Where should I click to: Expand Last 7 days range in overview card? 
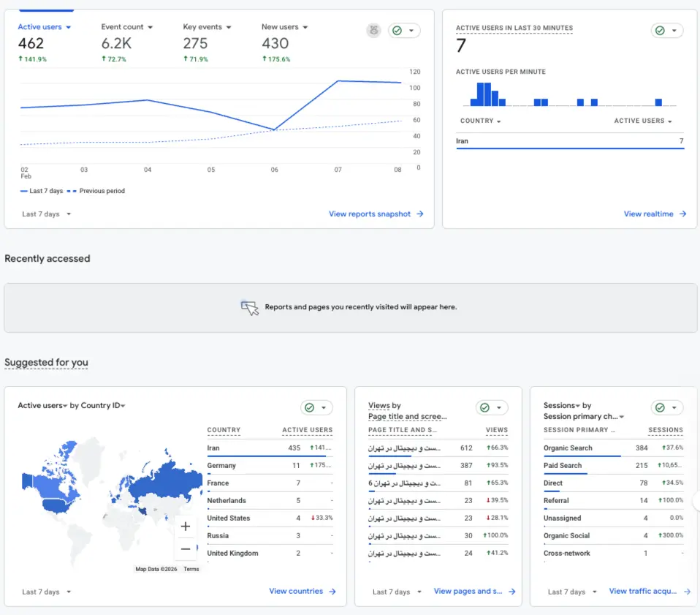(x=47, y=214)
